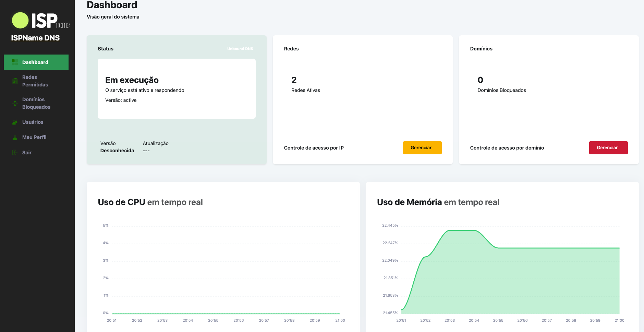
Task: Open Meu Perfil
Action: coord(34,137)
